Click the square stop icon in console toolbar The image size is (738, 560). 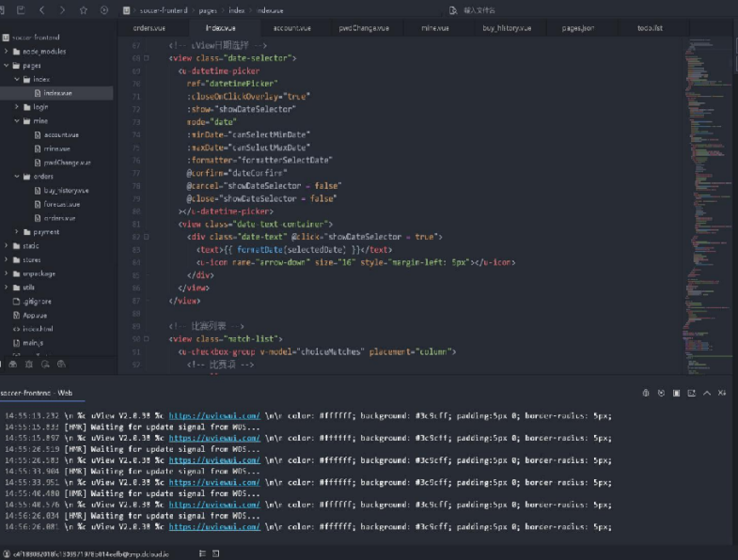tap(677, 393)
